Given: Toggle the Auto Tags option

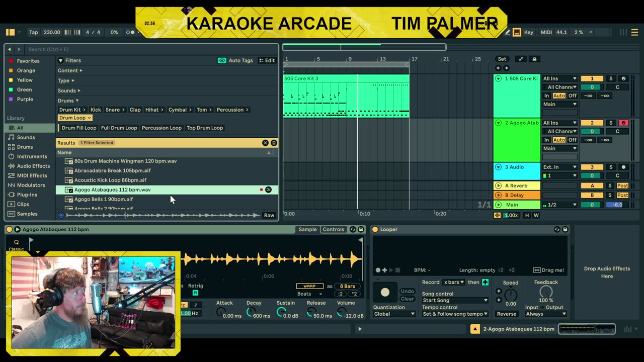Looking at the screenshot, I should pyautogui.click(x=235, y=60).
